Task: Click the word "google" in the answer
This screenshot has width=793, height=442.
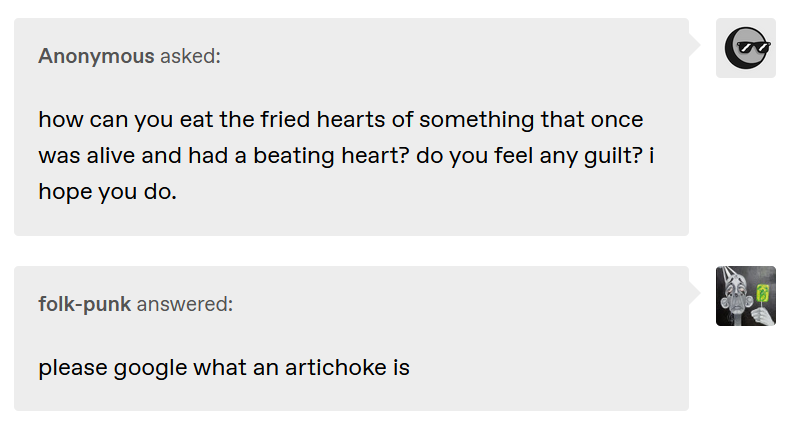Action: pos(150,369)
